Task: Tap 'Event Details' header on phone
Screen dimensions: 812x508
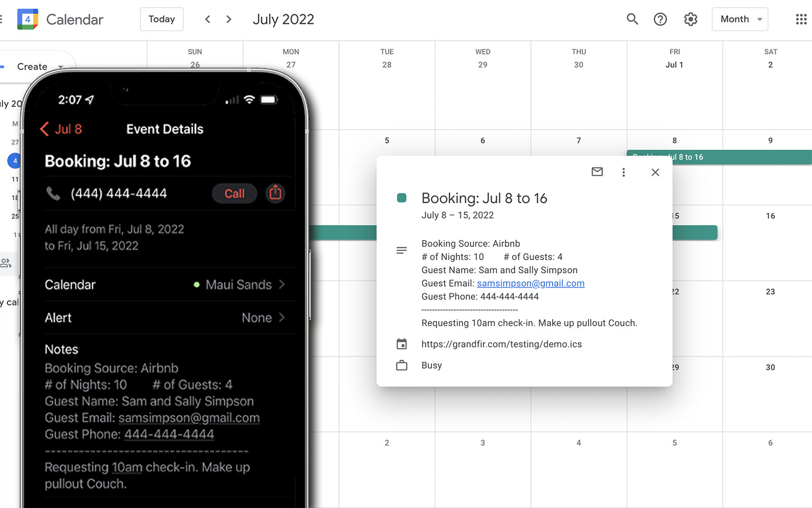Action: (x=165, y=129)
